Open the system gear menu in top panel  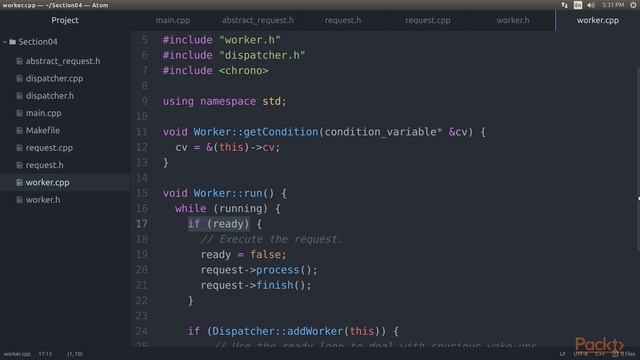coord(633,5)
